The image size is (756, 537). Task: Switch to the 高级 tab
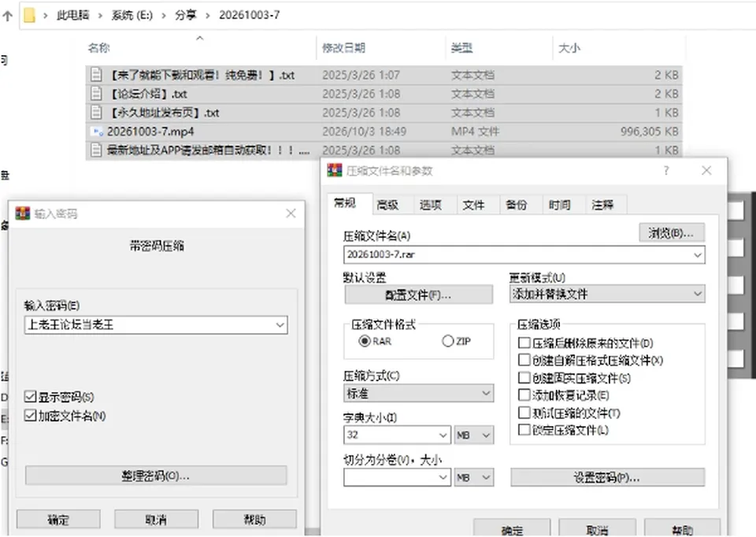(x=387, y=206)
